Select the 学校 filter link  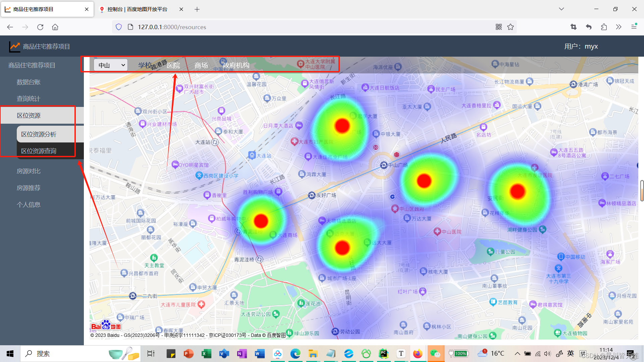pyautogui.click(x=145, y=65)
